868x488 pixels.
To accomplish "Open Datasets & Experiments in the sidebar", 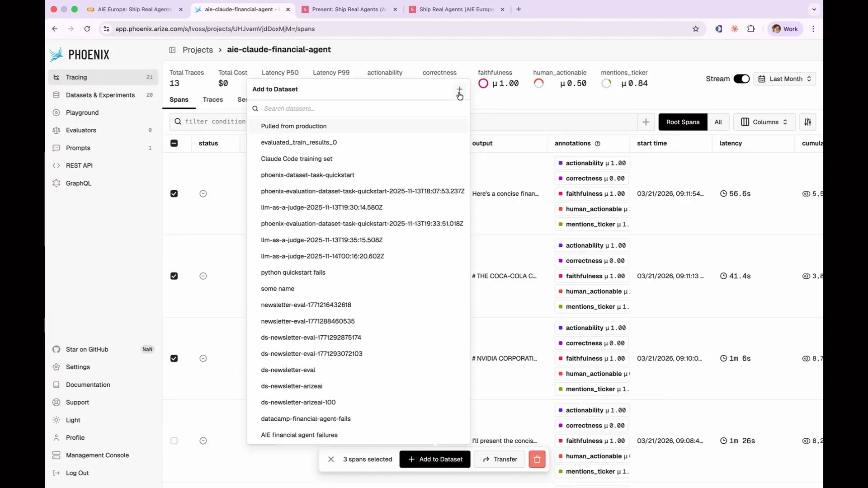I will tap(103, 95).
